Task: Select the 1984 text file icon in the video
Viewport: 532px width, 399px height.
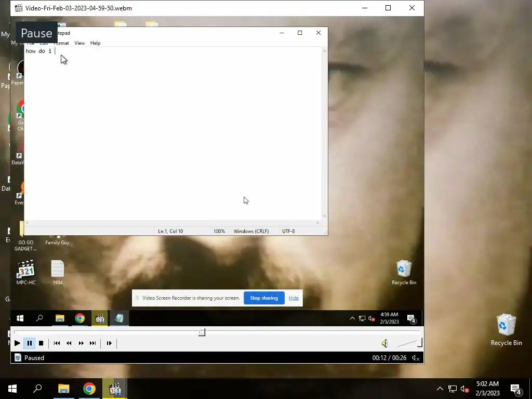Action: click(x=57, y=272)
